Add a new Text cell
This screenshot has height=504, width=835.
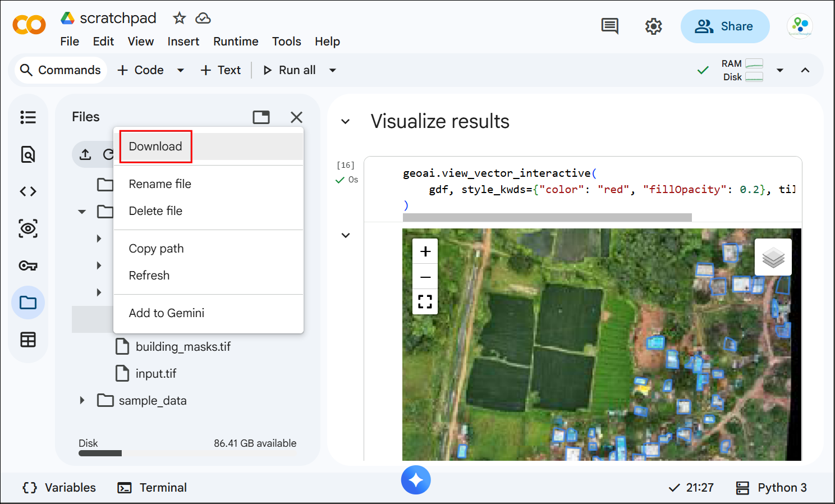pos(221,70)
